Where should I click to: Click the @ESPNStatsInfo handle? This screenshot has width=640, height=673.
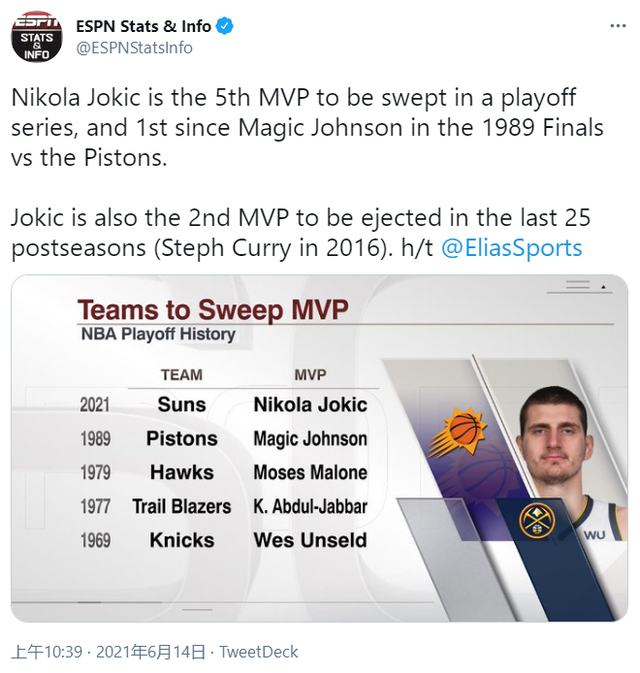click(x=134, y=48)
